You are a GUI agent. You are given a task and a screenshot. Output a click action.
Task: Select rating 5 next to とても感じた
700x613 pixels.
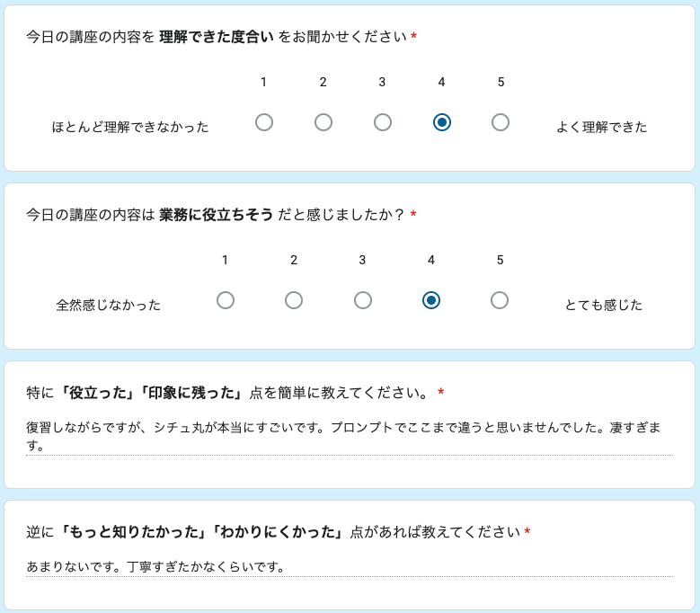[x=500, y=300]
